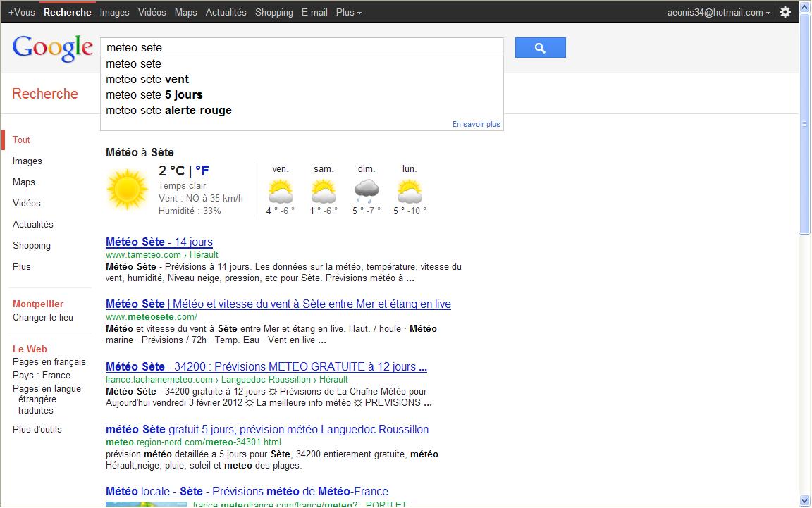Open result 'Météo Sète - 14 jours'
Image resolution: width=812 pixels, height=508 pixels.
(x=159, y=242)
